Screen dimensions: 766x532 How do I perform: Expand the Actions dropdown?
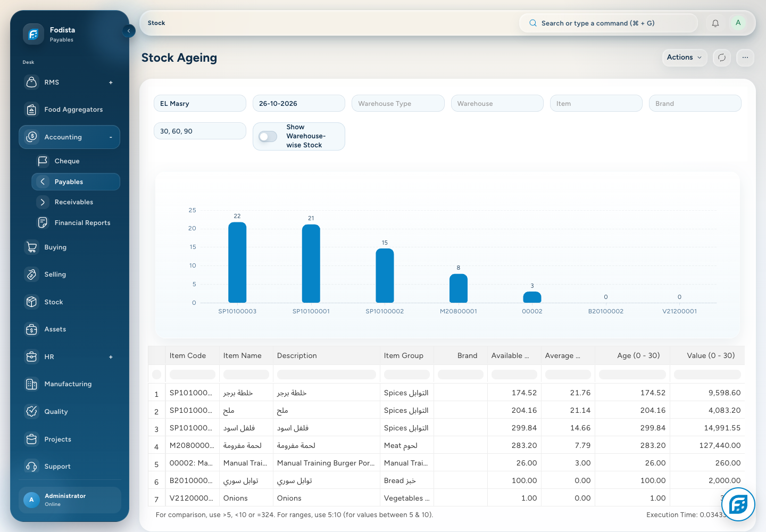[684, 57]
